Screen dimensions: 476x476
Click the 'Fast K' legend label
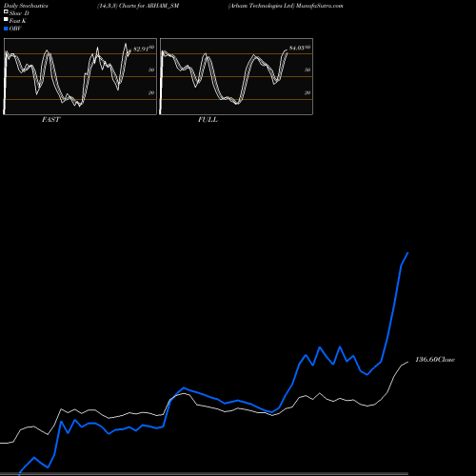18,21
